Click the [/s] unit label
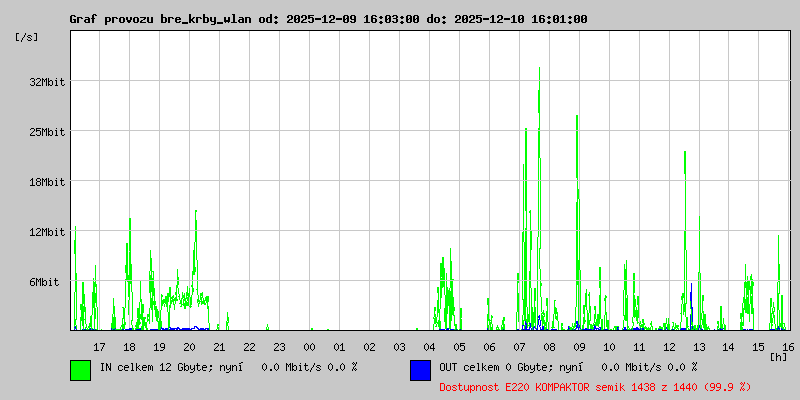The image size is (800, 400). tap(27, 37)
